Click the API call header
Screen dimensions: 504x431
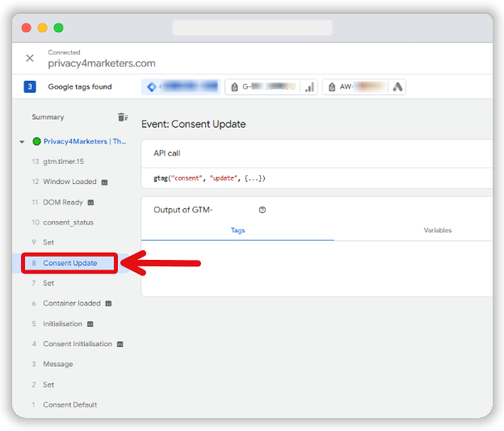[x=167, y=153]
